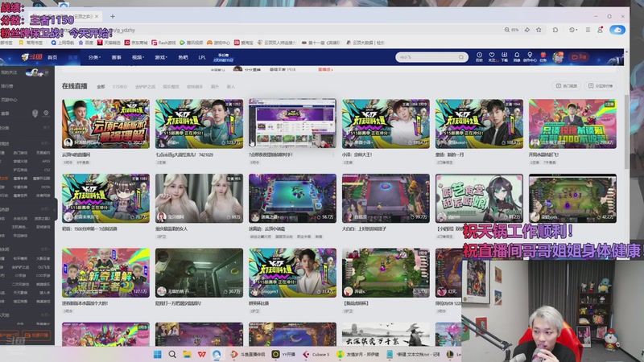The image size is (644, 362).
Task: Click the browser profile icon with red dot
Action: click(600, 30)
